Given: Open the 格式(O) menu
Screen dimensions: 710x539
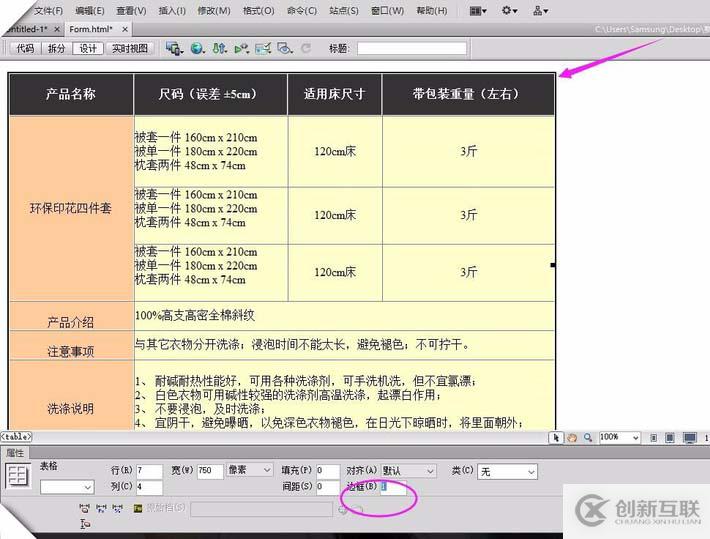Looking at the screenshot, I should [259, 10].
